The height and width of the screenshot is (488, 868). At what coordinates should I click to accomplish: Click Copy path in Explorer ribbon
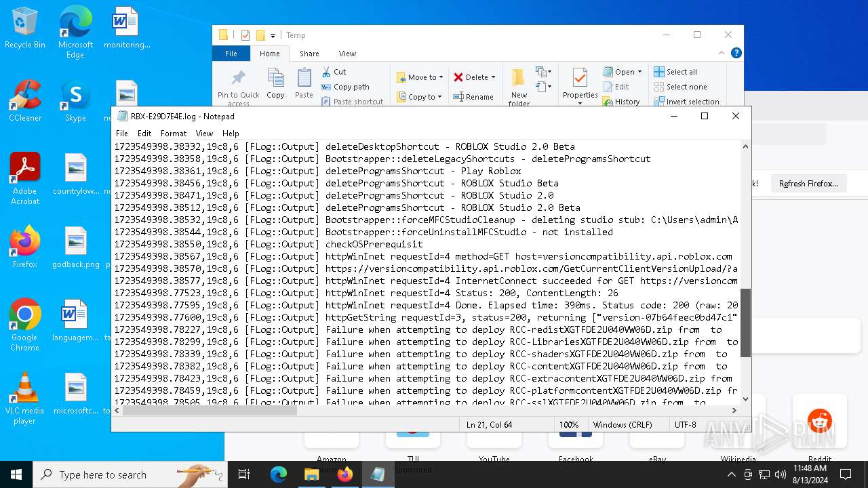tap(345, 87)
